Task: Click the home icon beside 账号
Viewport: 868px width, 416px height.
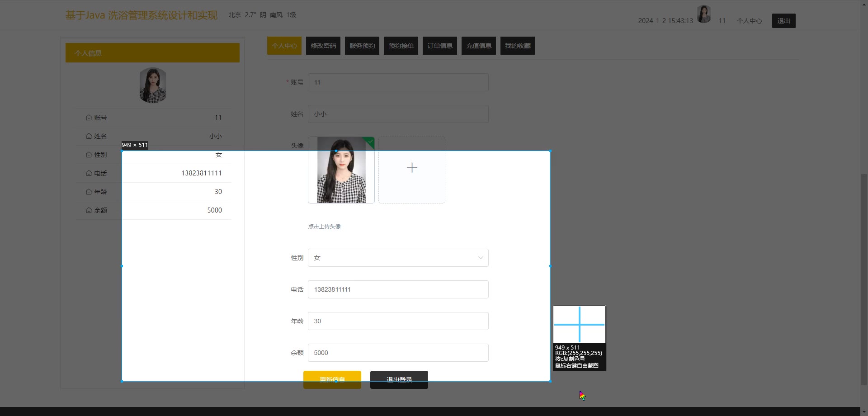Action: 89,118
